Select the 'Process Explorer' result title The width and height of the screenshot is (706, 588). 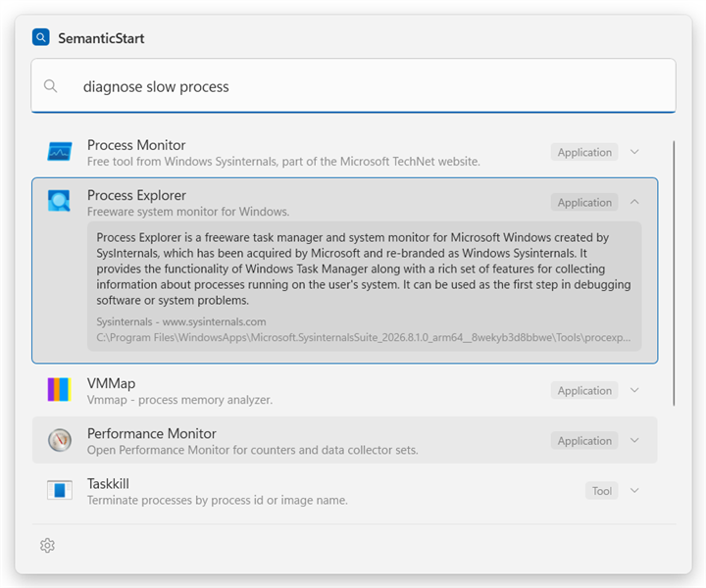(136, 195)
